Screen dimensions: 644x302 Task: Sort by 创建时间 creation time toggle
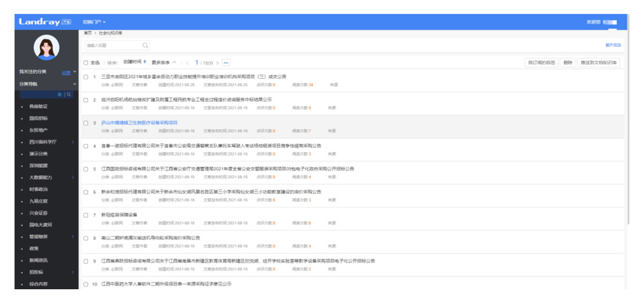pos(135,62)
